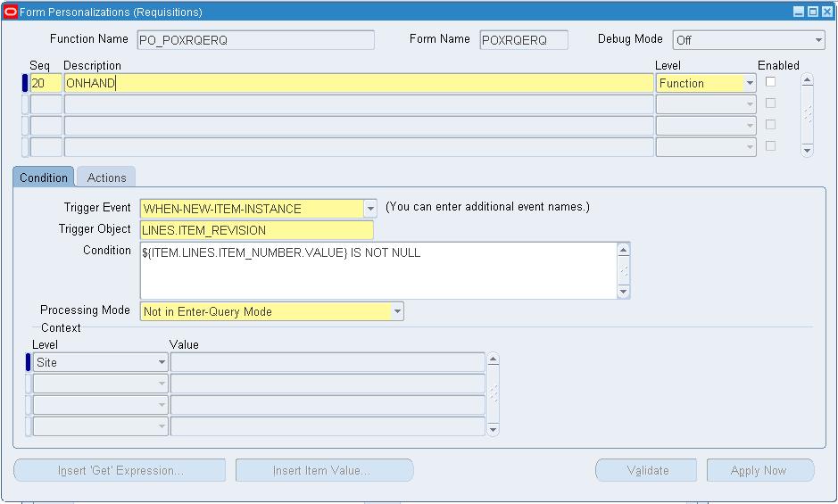Select the Condition tab
838x504 pixels.
click(x=44, y=178)
